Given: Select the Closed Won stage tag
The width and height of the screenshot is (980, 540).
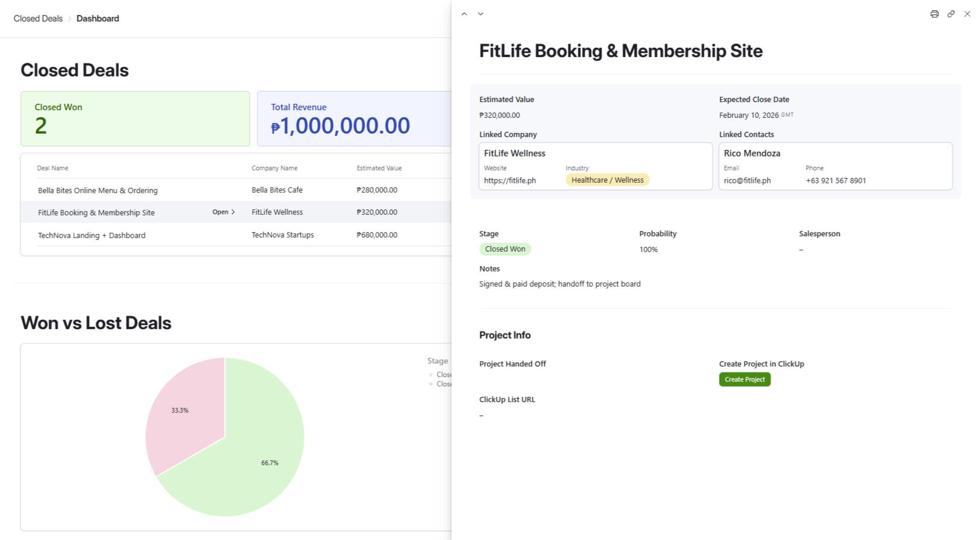Looking at the screenshot, I should pos(505,249).
